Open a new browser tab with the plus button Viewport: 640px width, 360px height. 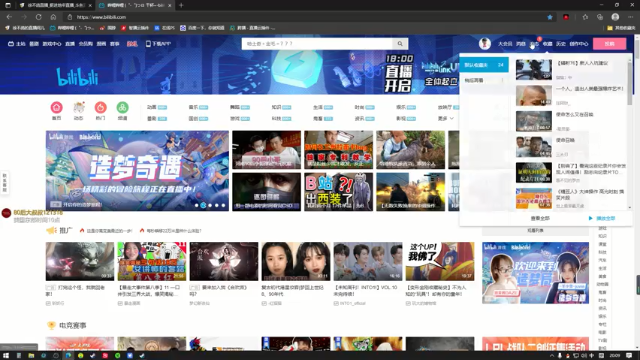(181, 5)
